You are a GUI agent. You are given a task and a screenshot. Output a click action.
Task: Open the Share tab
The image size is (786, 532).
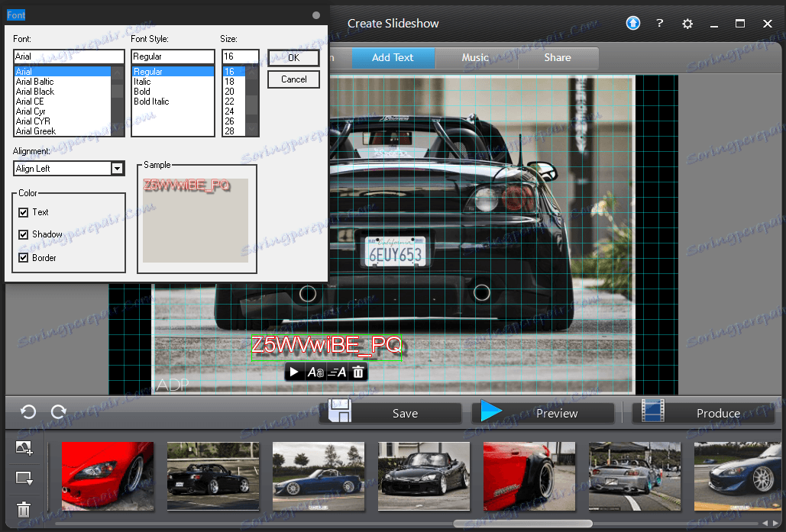tap(558, 58)
